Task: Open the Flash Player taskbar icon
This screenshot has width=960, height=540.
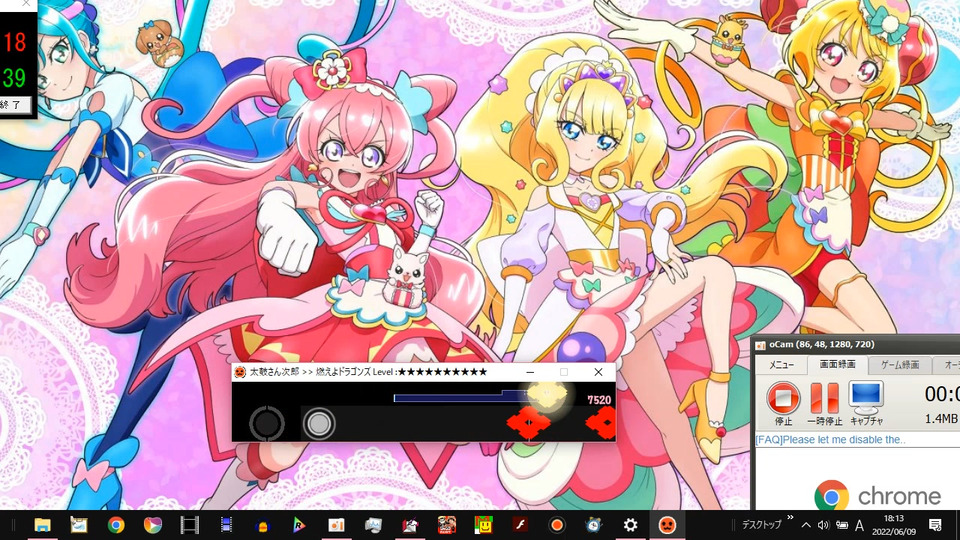Action: click(x=520, y=525)
